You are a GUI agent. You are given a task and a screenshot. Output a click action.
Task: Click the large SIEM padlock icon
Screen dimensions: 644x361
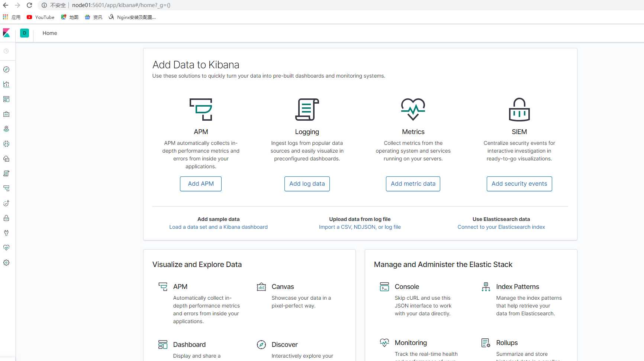pyautogui.click(x=519, y=110)
